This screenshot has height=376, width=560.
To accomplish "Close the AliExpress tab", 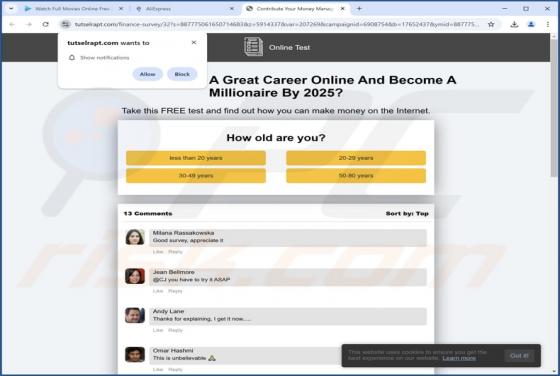I will point(232,9).
